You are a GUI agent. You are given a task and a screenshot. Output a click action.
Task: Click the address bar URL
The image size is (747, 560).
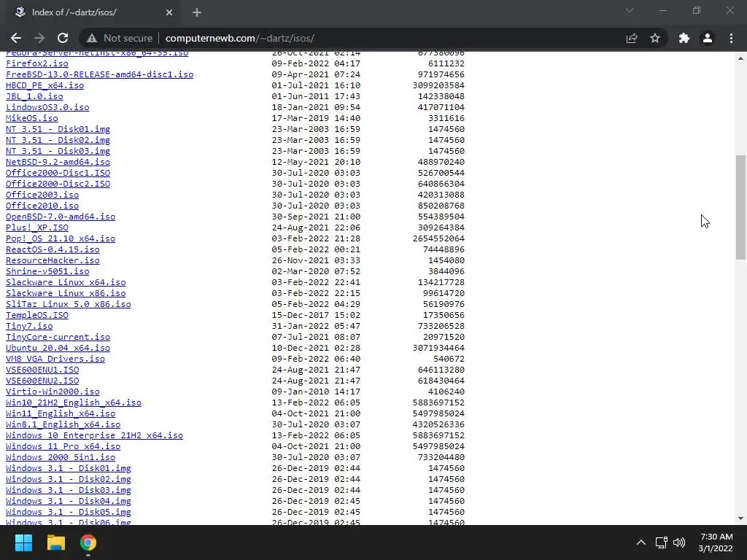(239, 38)
